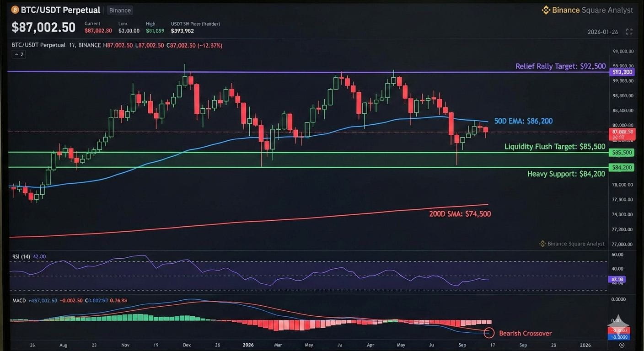Screen dimensions: 644x351
Task: Click the 25 label on the time axis
Action: (554, 345)
